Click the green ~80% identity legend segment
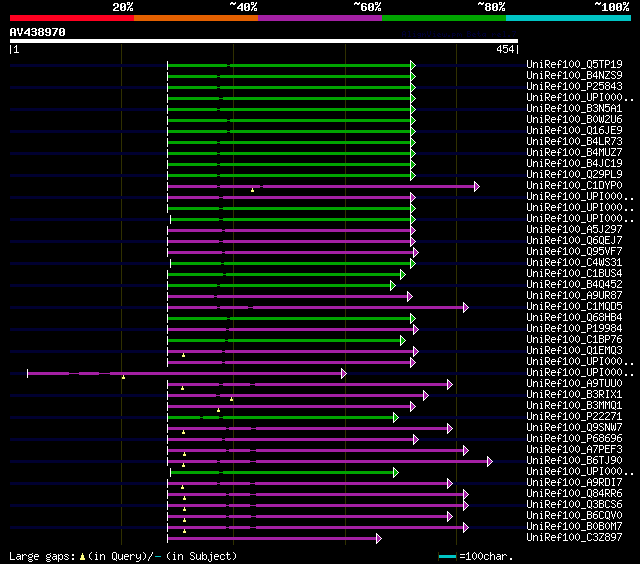This screenshot has height=564, width=640. point(444,18)
